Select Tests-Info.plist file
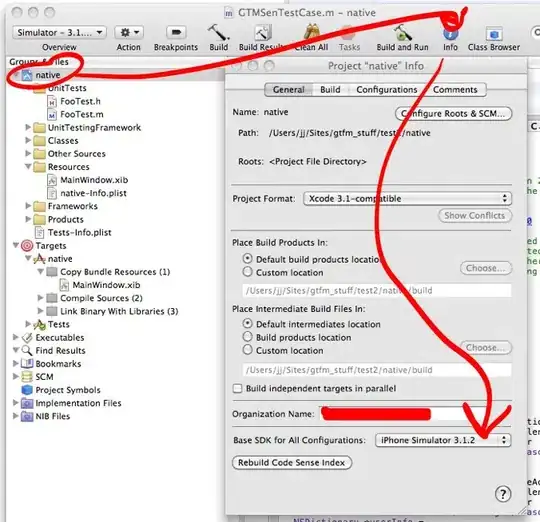540x522 pixels. click(x=79, y=233)
